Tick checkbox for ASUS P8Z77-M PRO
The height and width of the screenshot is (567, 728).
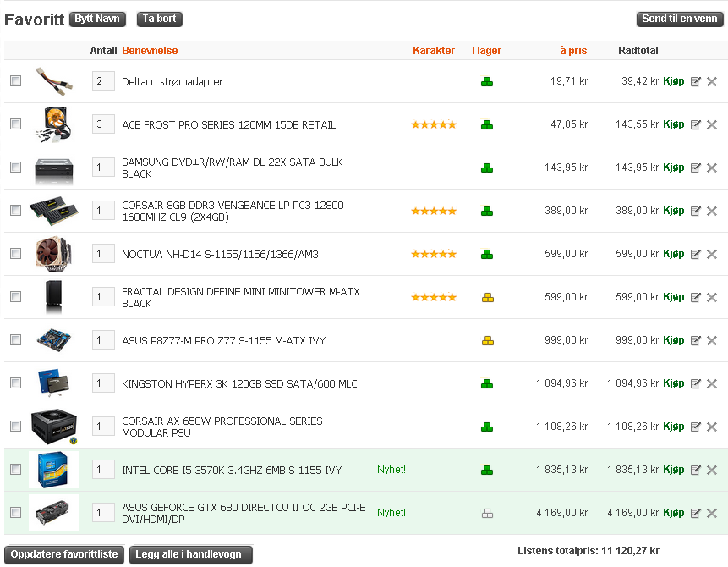pyautogui.click(x=16, y=339)
